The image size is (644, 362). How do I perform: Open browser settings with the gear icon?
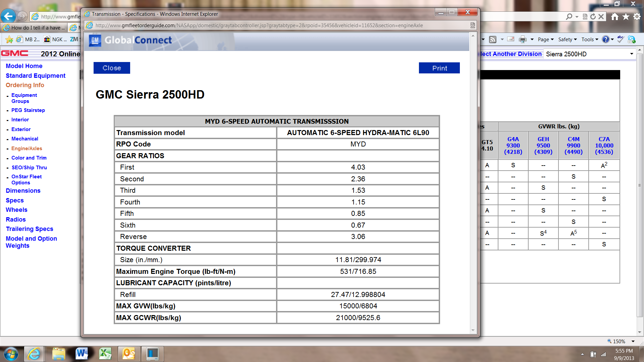pos(637,16)
